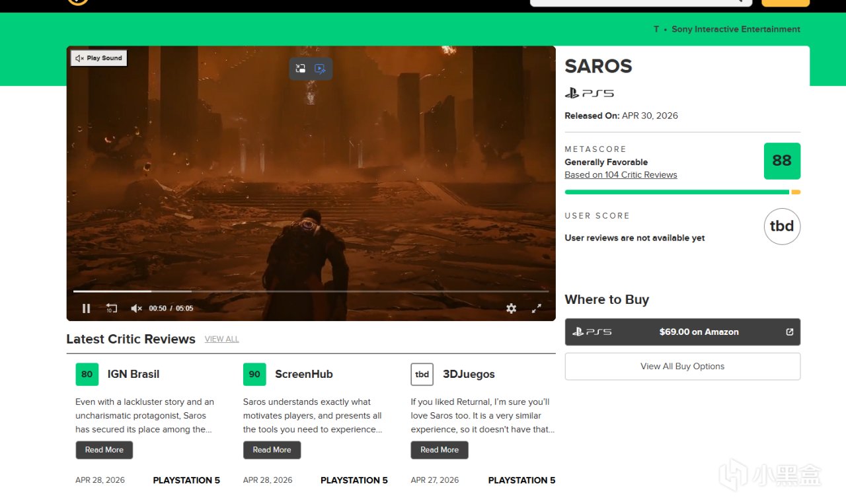Click the 'Latest Critic Reviews' heading
The width and height of the screenshot is (846, 504).
pyautogui.click(x=131, y=339)
